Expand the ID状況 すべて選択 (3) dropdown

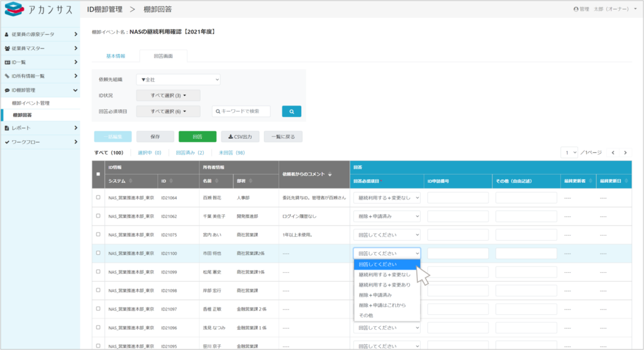click(x=169, y=96)
